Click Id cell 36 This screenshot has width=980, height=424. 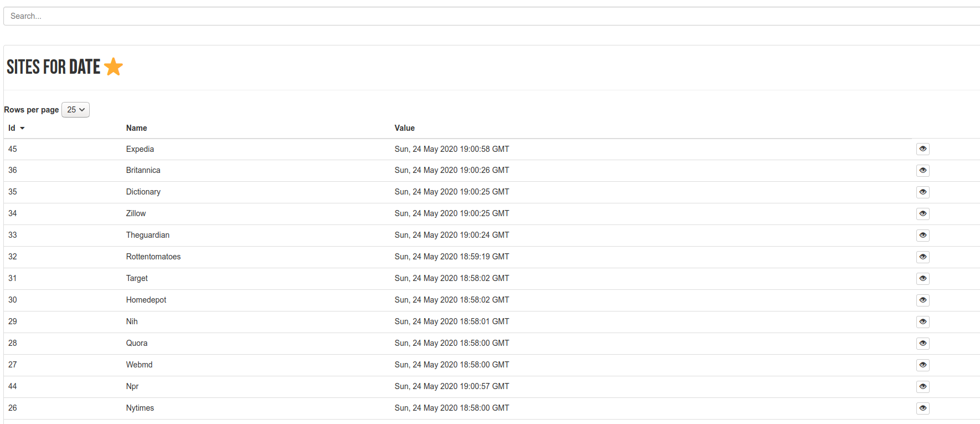(13, 170)
